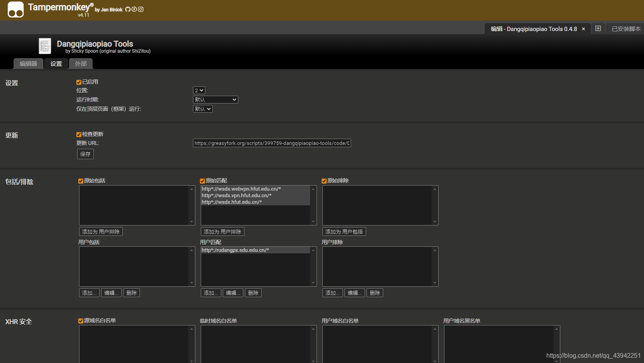
Task: Click 添加... button under 用户包括
Action: [x=89, y=293]
